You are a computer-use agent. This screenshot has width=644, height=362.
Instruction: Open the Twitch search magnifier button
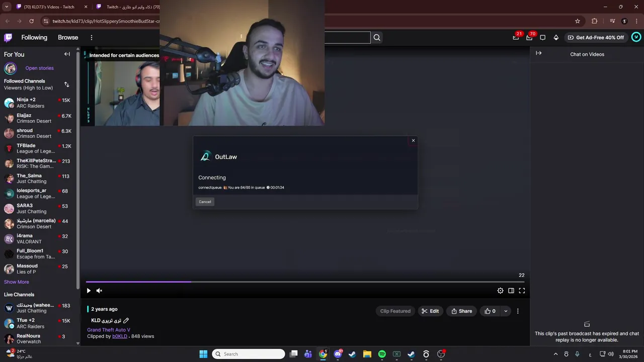tap(377, 37)
